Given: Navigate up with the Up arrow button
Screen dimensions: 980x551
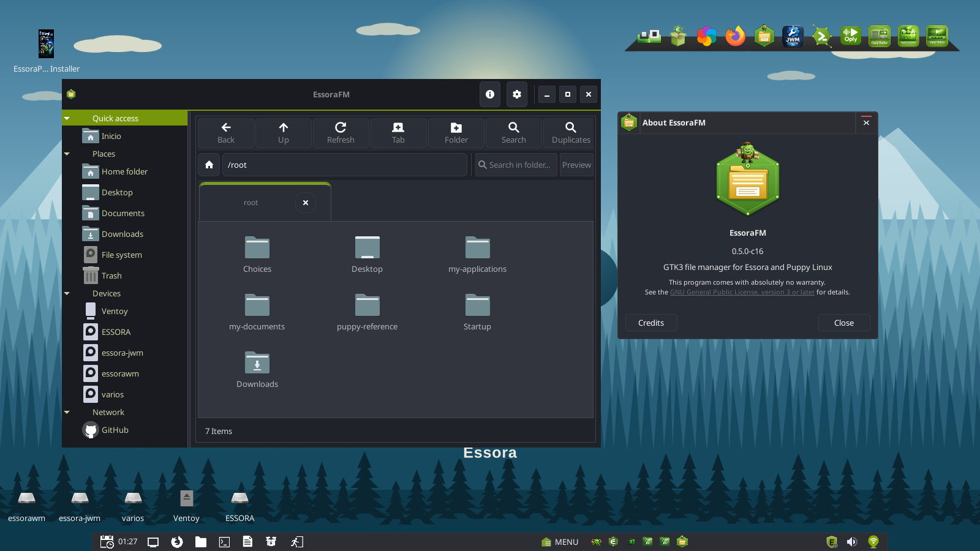Looking at the screenshot, I should (284, 133).
